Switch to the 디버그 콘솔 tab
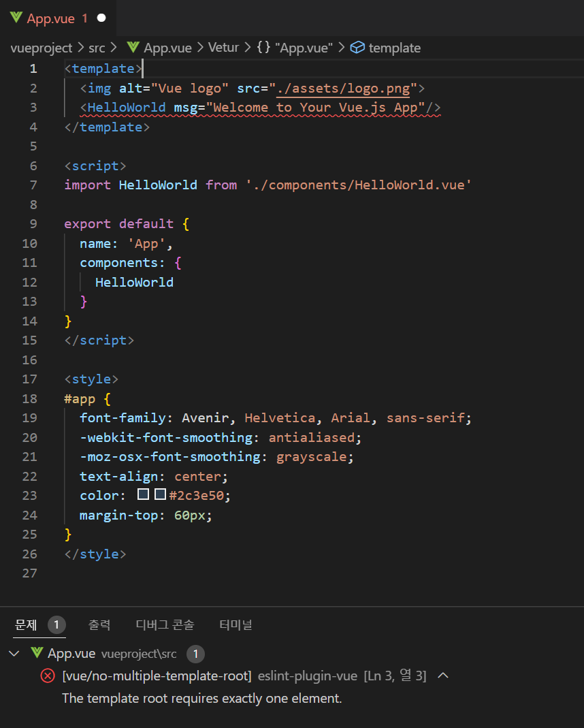584x728 pixels. (x=165, y=625)
